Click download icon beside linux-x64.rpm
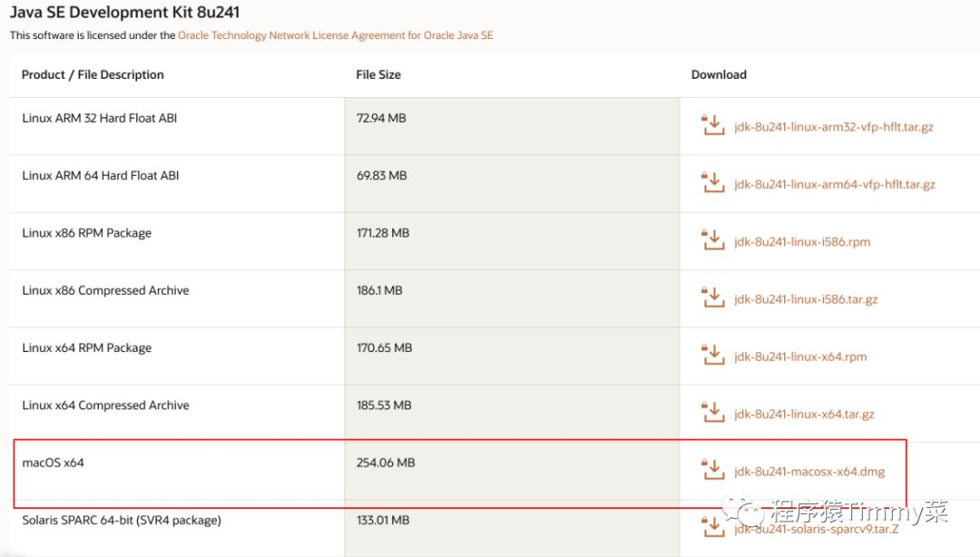The height and width of the screenshot is (557, 980). tap(712, 355)
